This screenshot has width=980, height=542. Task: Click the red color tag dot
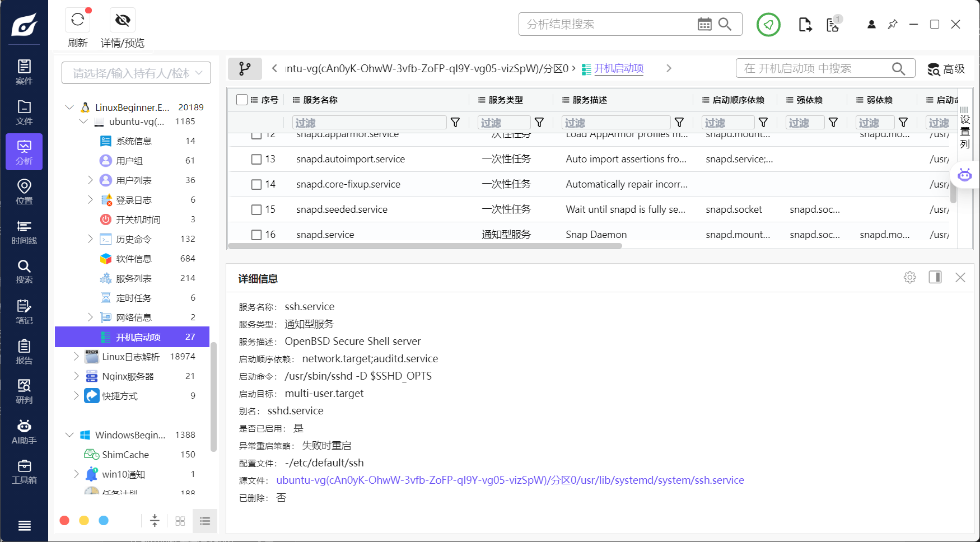point(64,521)
